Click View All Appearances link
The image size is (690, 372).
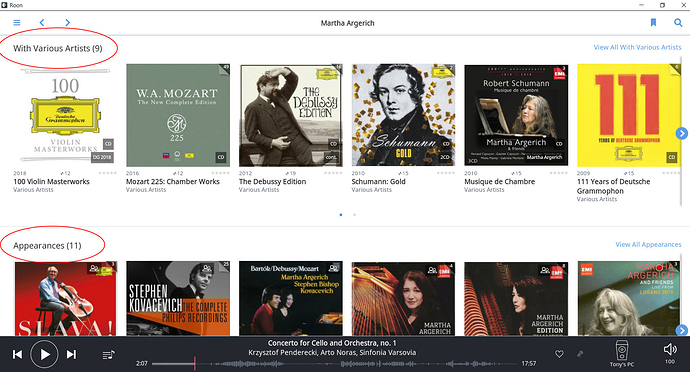[648, 244]
